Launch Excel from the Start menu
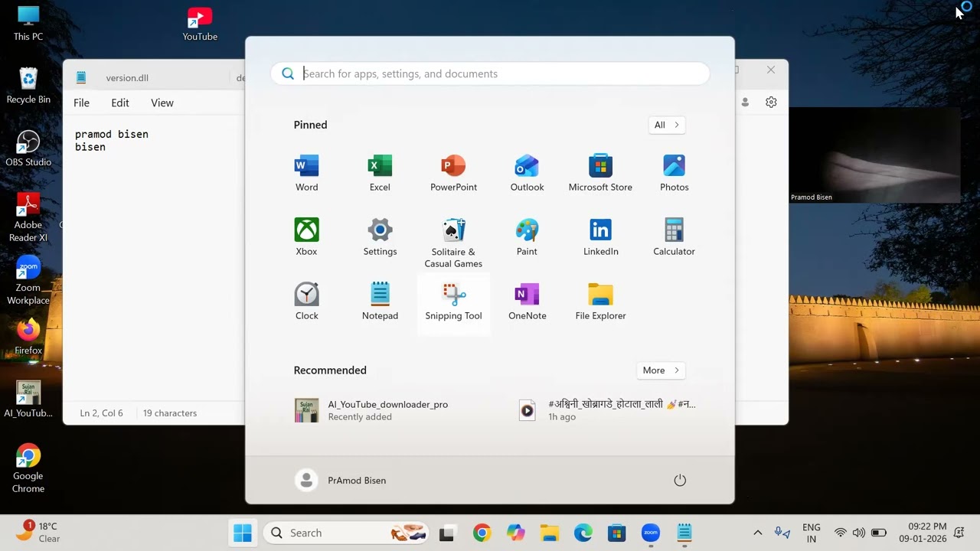 pos(380,174)
